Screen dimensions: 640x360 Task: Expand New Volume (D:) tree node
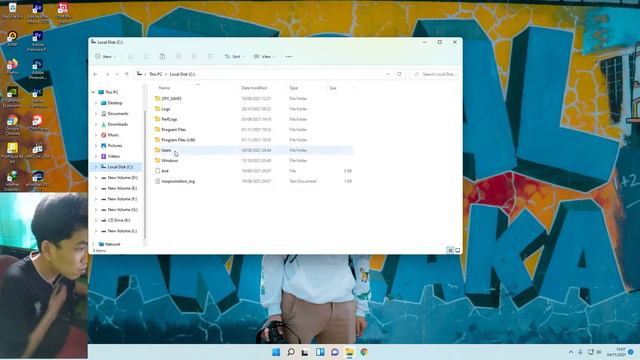click(x=96, y=178)
